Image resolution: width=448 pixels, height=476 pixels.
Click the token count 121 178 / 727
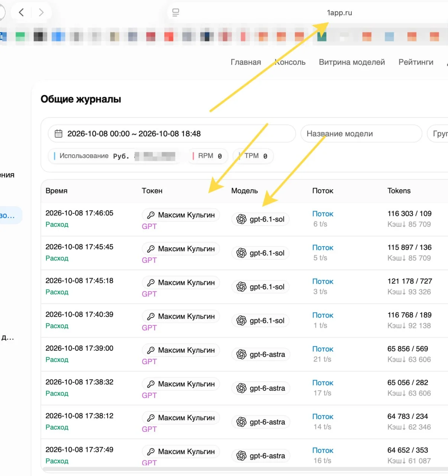(x=410, y=281)
